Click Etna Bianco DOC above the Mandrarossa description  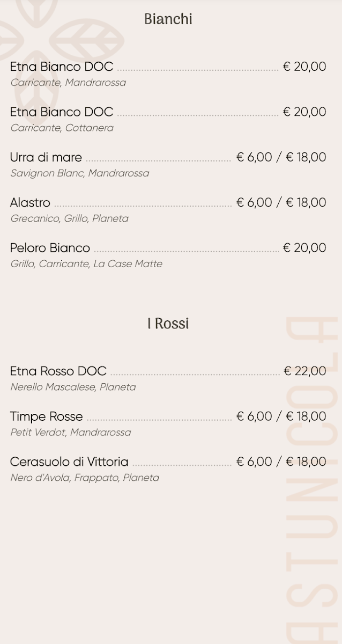tap(62, 67)
